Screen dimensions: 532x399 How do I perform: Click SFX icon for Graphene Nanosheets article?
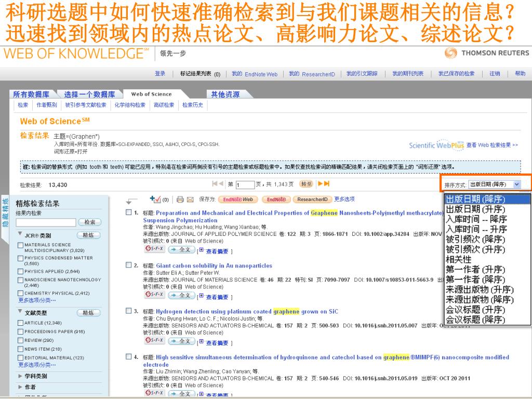pyautogui.click(x=154, y=249)
